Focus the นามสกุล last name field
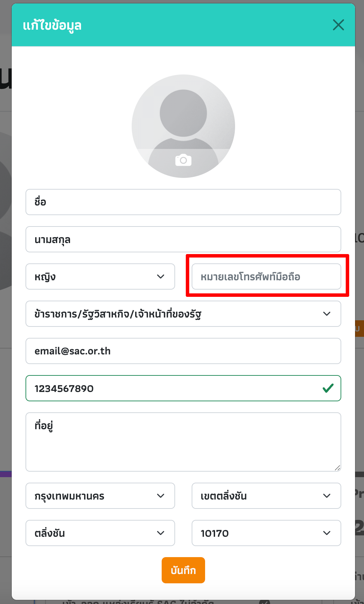This screenshot has height=604, width=364. tap(183, 239)
